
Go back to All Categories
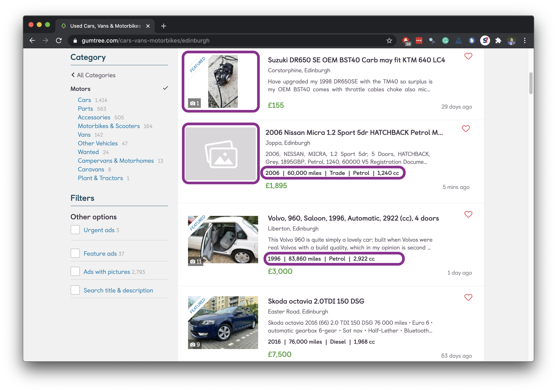(x=93, y=75)
